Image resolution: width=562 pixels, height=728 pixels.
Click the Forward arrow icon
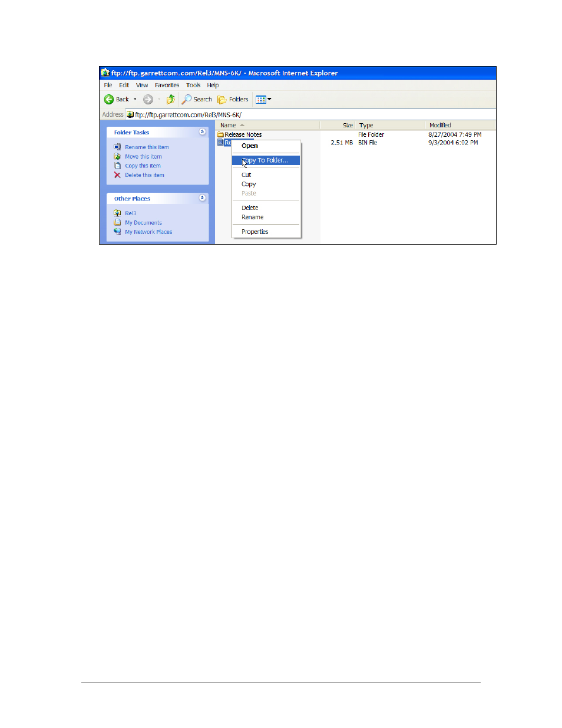click(x=148, y=100)
